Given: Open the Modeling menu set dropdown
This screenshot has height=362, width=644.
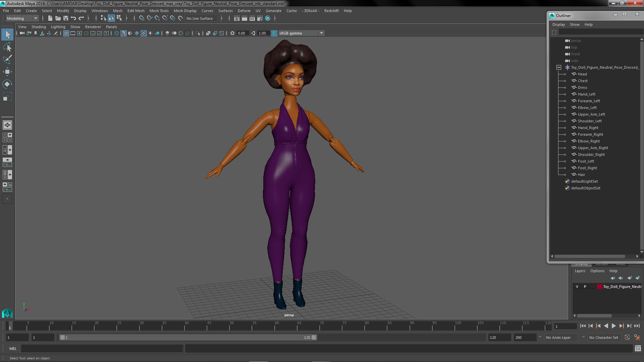Looking at the screenshot, I should point(35,18).
